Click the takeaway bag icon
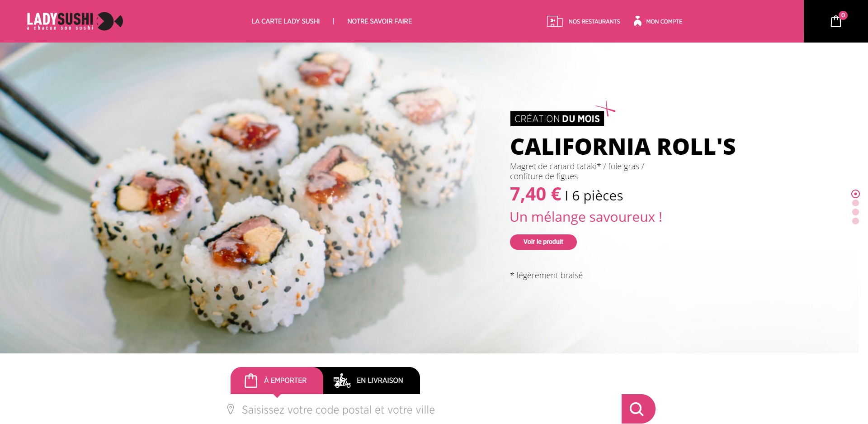This screenshot has width=868, height=424. pyautogui.click(x=251, y=381)
